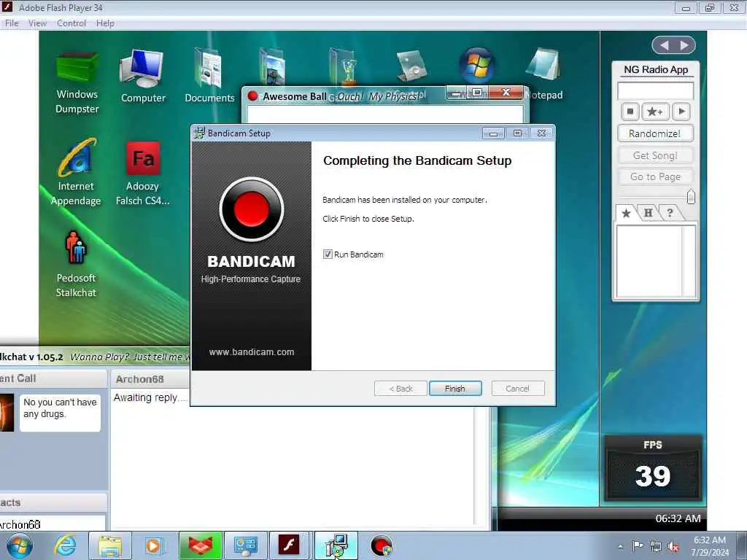Open file explorer folder in taskbar

click(x=110, y=545)
